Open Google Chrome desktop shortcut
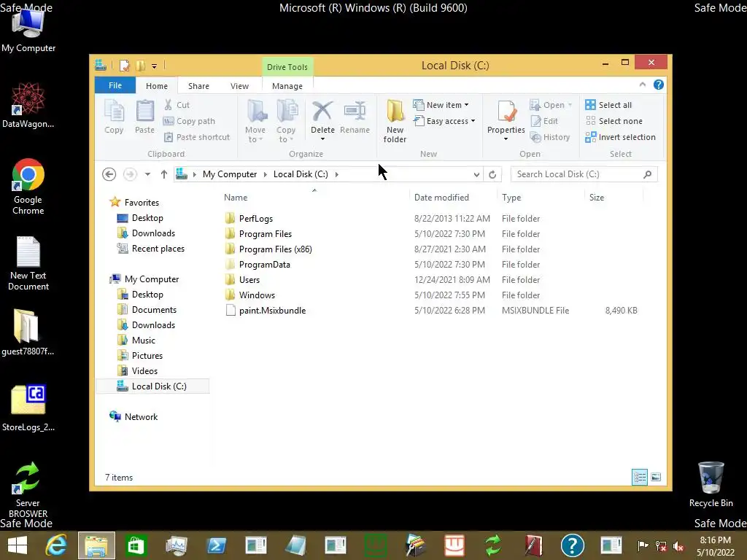This screenshot has height=560, width=747. (x=28, y=187)
